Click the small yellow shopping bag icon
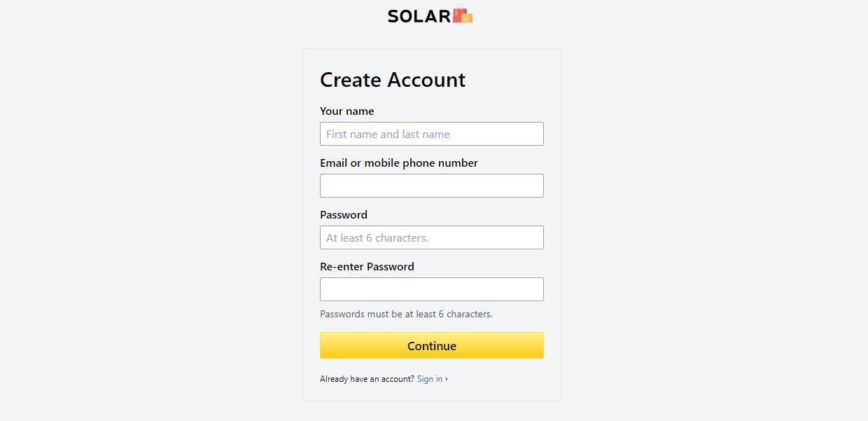 468,18
